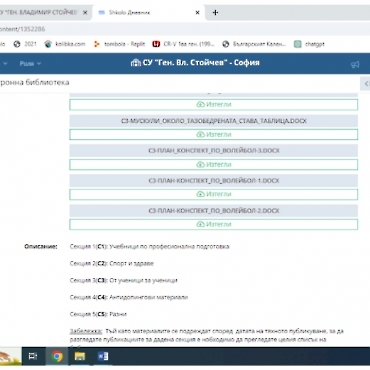Open the Българският Календар bookmark

(254, 44)
